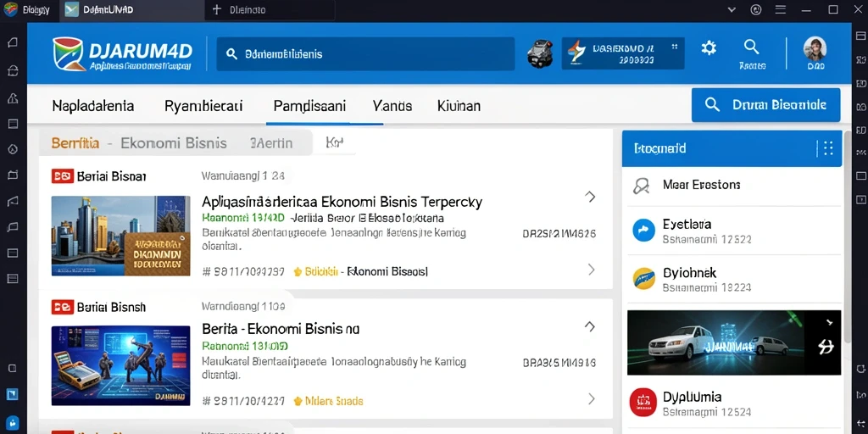Click the yellow round icon beside Dyiohnek
Screen dimensions: 868x434
coord(644,279)
